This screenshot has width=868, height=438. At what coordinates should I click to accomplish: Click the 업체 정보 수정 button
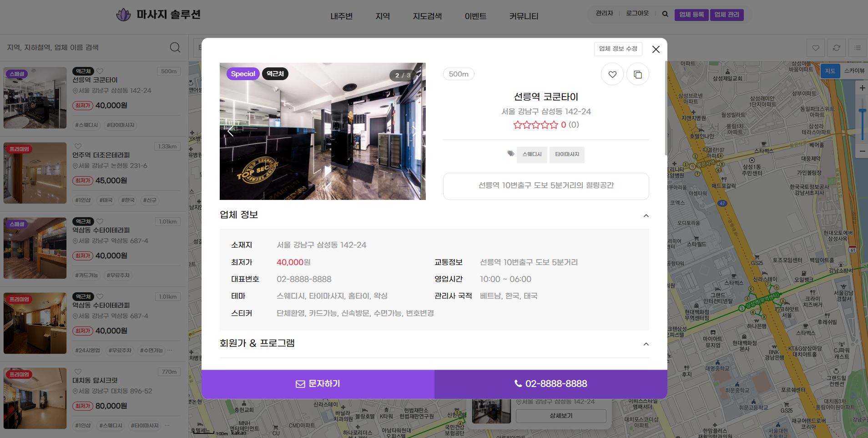click(618, 49)
